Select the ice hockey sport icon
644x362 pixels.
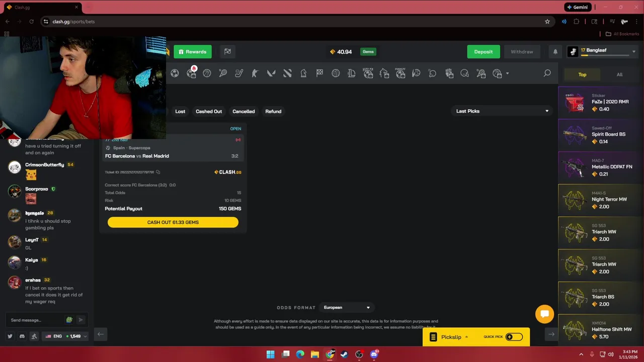[239, 73]
